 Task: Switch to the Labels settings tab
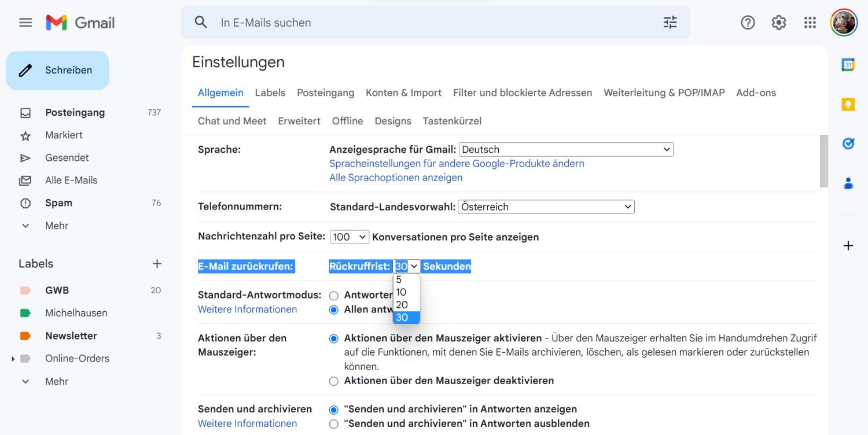pyautogui.click(x=270, y=93)
